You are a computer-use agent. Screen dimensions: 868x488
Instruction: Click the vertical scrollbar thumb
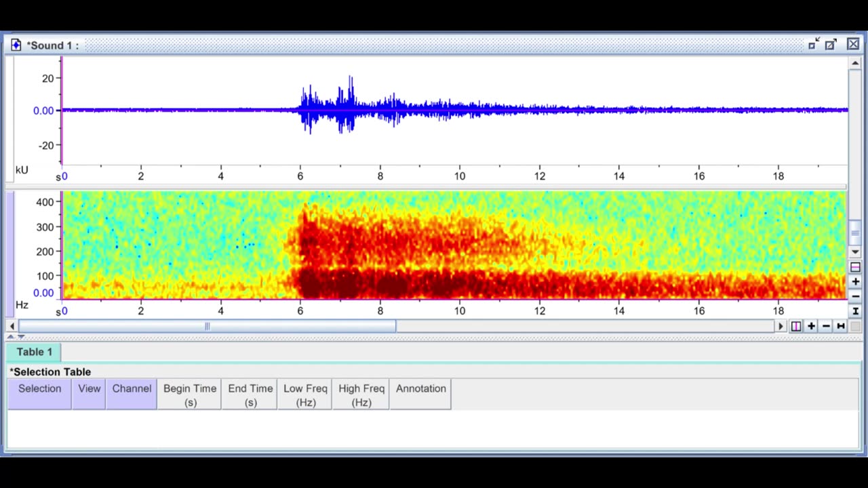(855, 232)
